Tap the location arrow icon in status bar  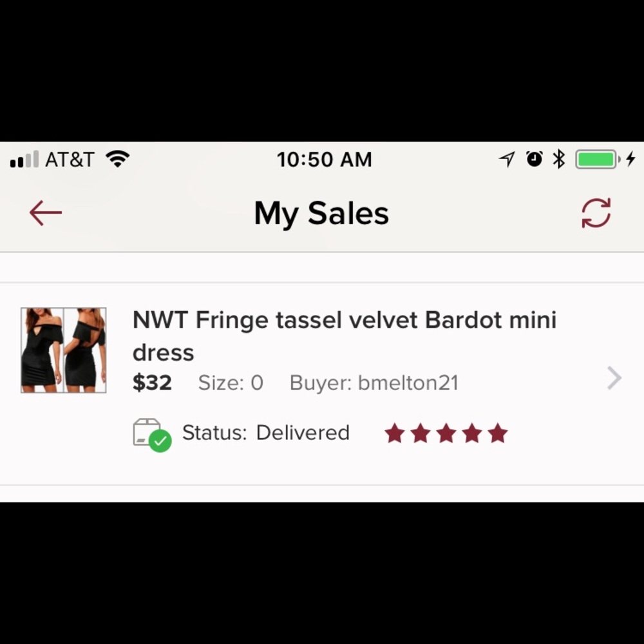click(x=508, y=158)
